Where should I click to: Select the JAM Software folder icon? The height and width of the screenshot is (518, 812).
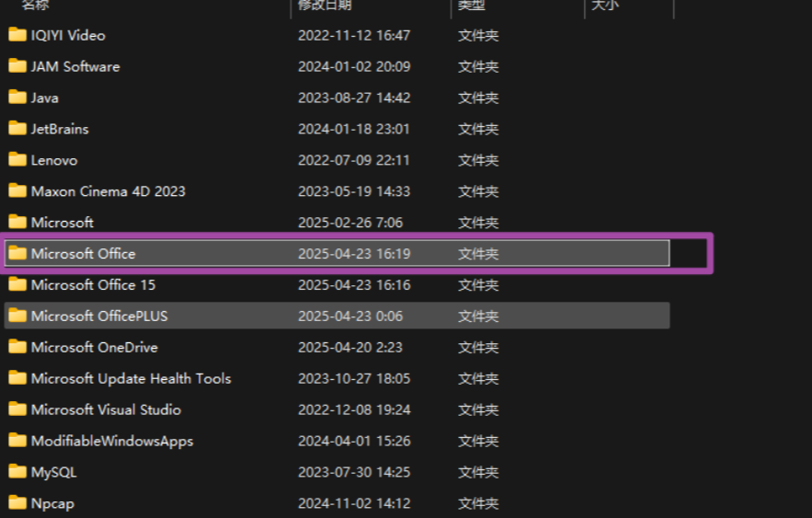click(x=17, y=66)
